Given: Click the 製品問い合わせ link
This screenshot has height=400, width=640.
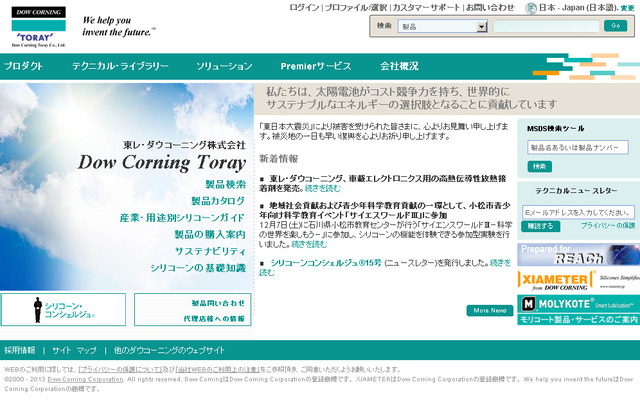Looking at the screenshot, I should coord(218,303).
